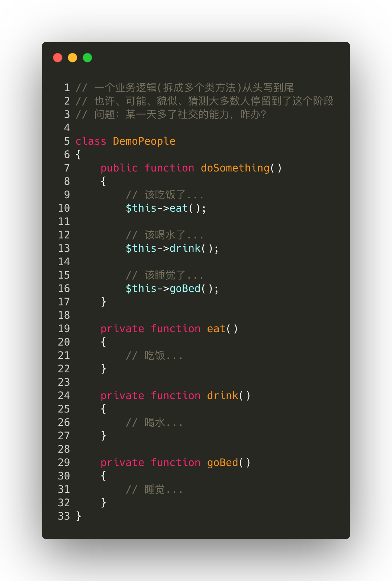Click the 'public' keyword on line 7
This screenshot has width=392, height=581.
[119, 168]
